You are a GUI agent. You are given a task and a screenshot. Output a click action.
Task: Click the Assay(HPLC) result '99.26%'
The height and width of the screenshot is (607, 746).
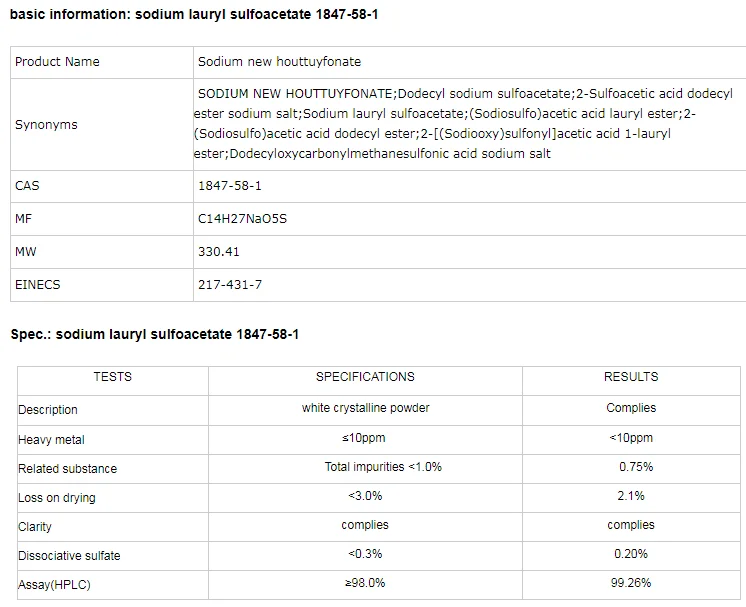pyautogui.click(x=631, y=583)
